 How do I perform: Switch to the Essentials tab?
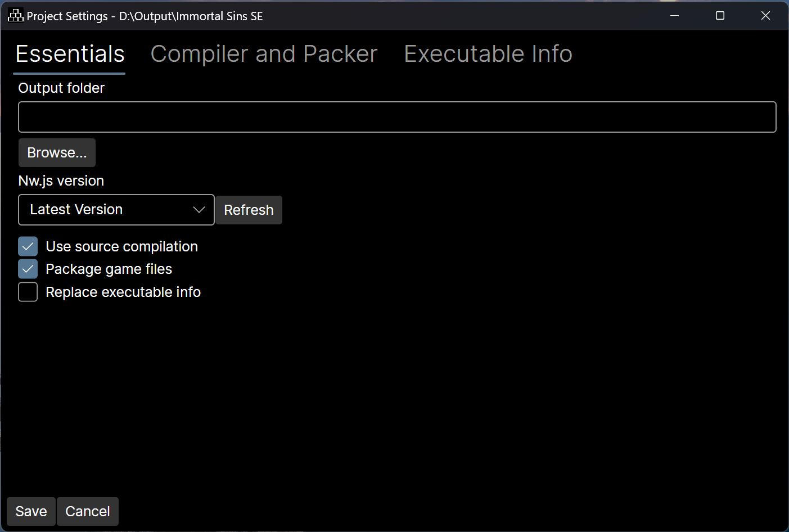pyautogui.click(x=70, y=55)
